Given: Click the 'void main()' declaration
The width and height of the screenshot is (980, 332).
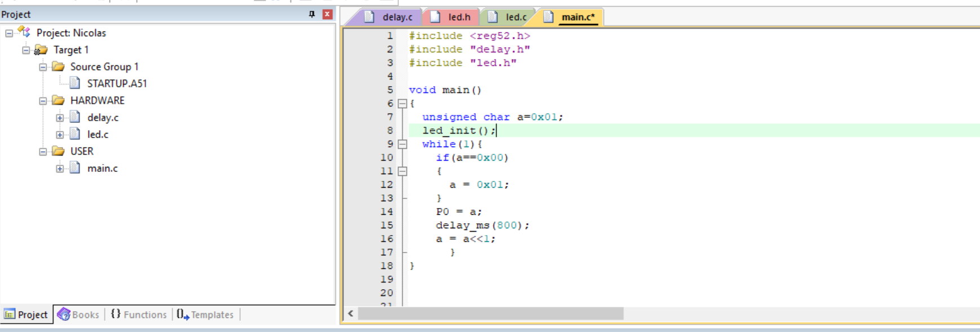Looking at the screenshot, I should click(445, 90).
